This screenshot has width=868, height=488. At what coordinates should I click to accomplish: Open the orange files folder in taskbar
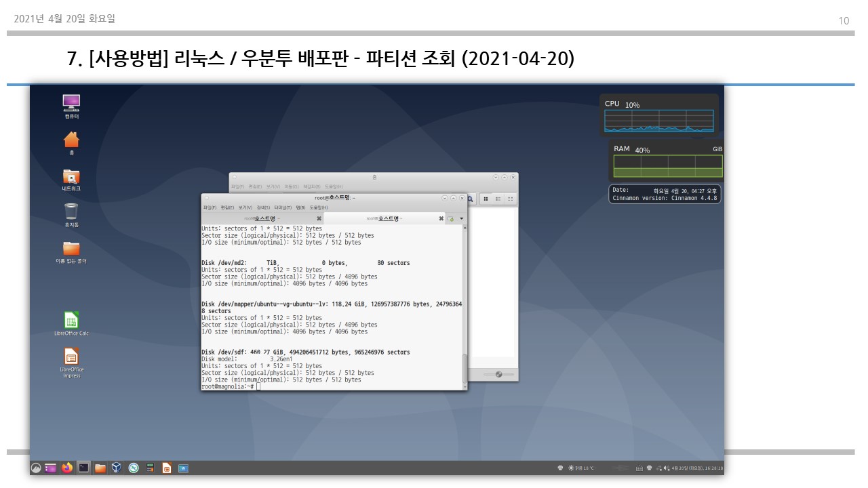coord(100,468)
